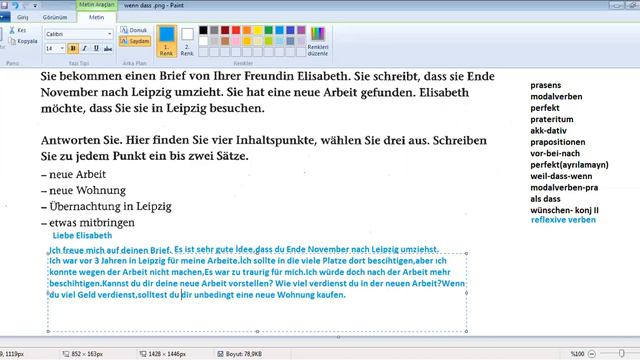
Task: Click the 'Liebe Elisabeth' greeting text
Action: tap(82, 236)
